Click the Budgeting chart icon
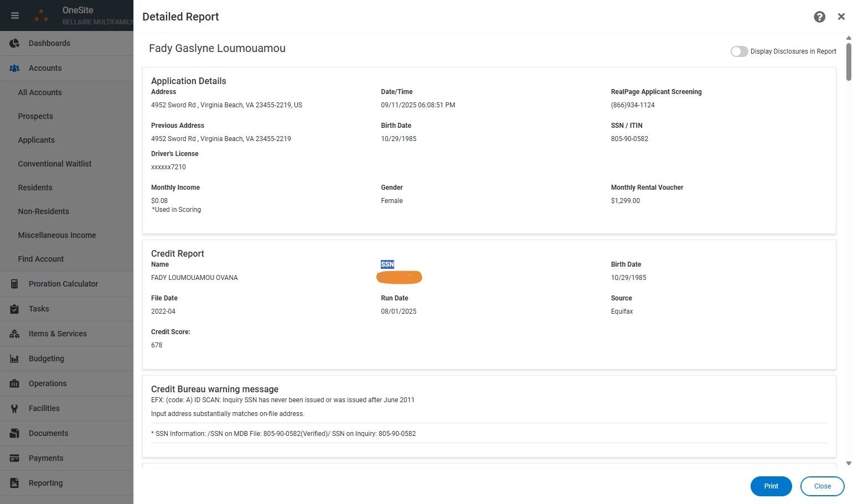The width and height of the screenshot is (853, 504). tap(15, 358)
